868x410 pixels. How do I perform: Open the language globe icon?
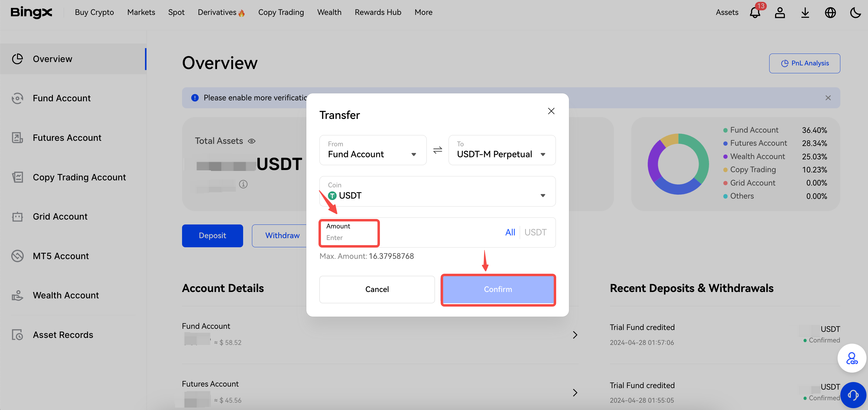830,12
